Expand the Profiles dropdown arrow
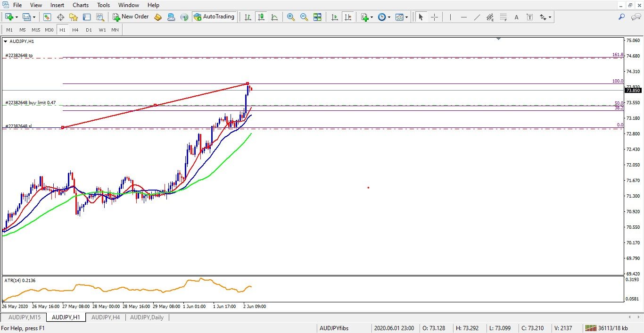The width and height of the screenshot is (644, 333). (34, 17)
